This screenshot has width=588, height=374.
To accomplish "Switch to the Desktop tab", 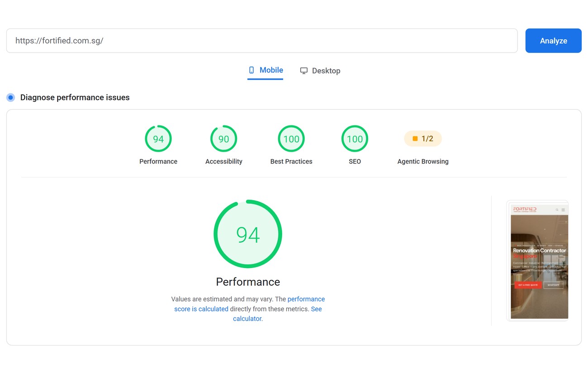I will (x=320, y=71).
